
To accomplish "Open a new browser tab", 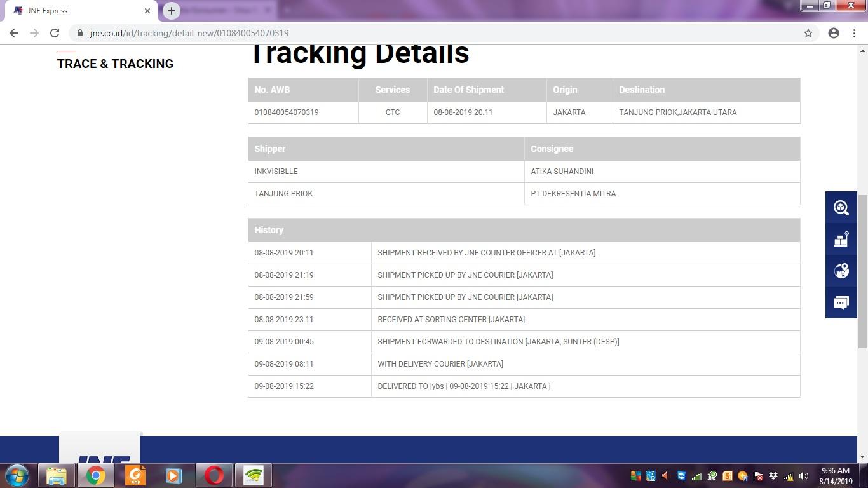I will point(171,11).
